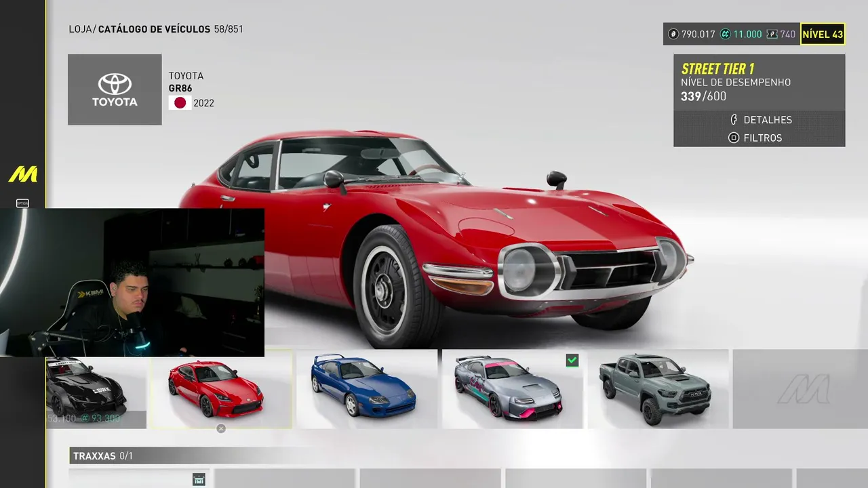Click the GR86 model name text

(x=180, y=88)
